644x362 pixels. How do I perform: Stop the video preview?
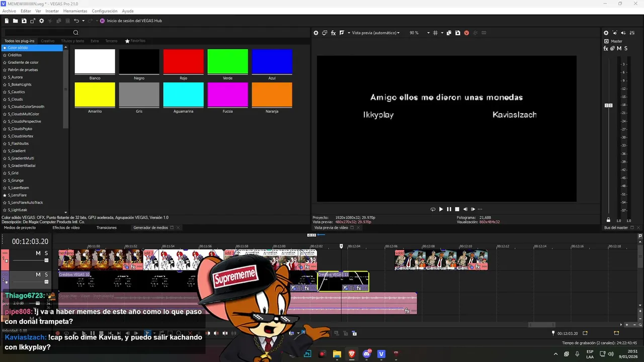pos(457,209)
